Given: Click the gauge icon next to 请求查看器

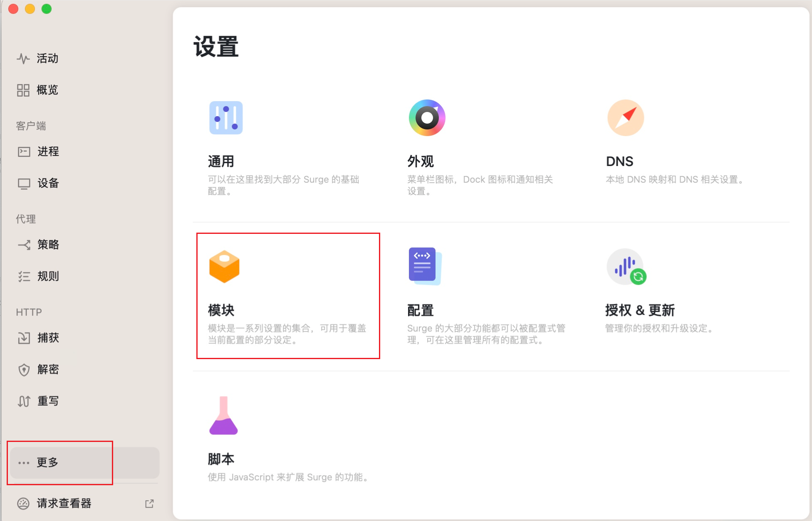Looking at the screenshot, I should click(x=23, y=504).
